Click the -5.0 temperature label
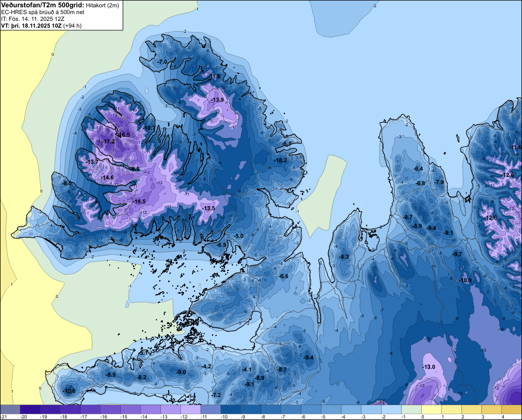 (x=239, y=236)
